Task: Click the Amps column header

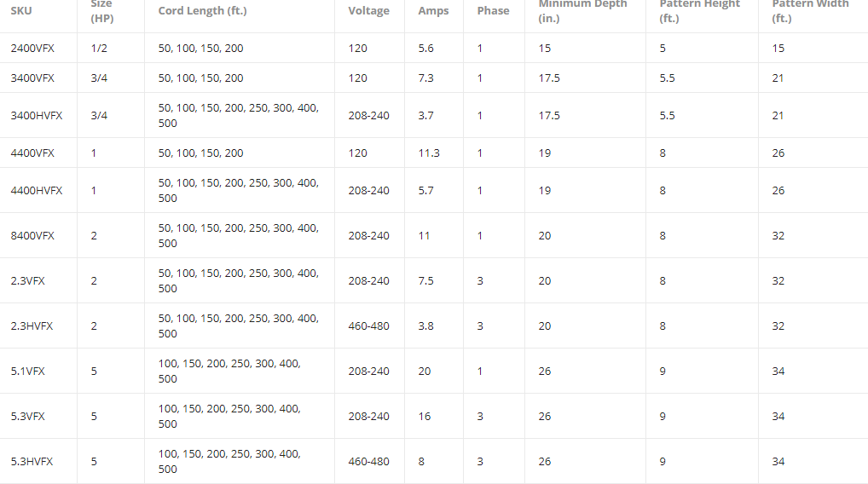Action: (x=433, y=11)
